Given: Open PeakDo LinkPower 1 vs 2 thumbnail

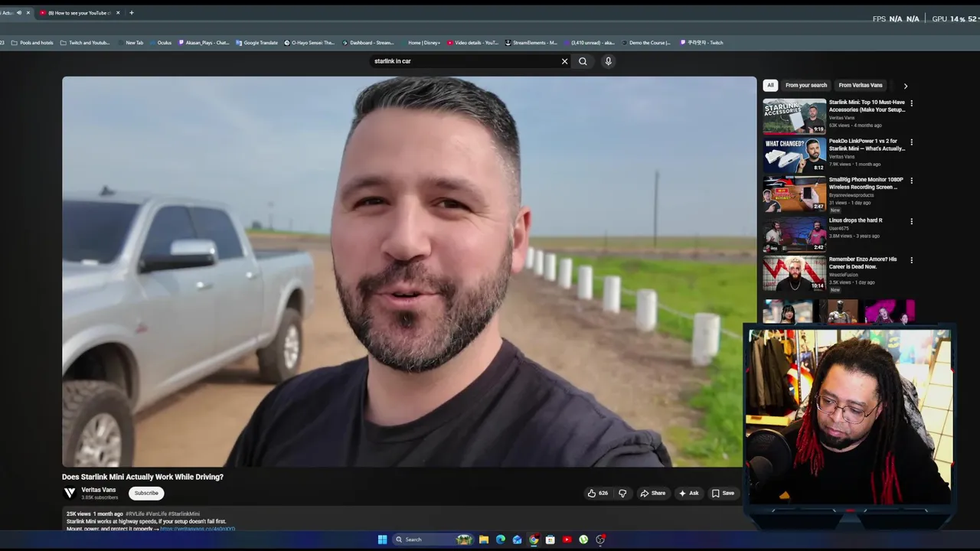Looking at the screenshot, I should coord(794,155).
